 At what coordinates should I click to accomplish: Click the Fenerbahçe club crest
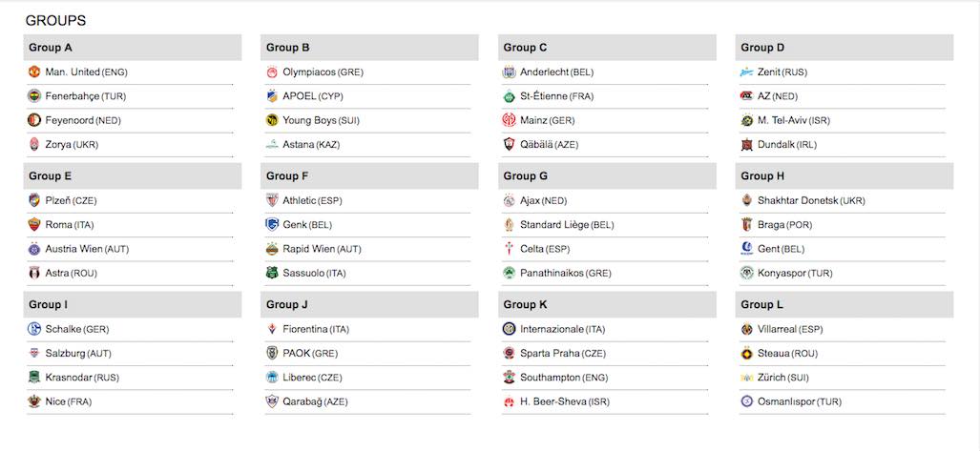[x=33, y=96]
